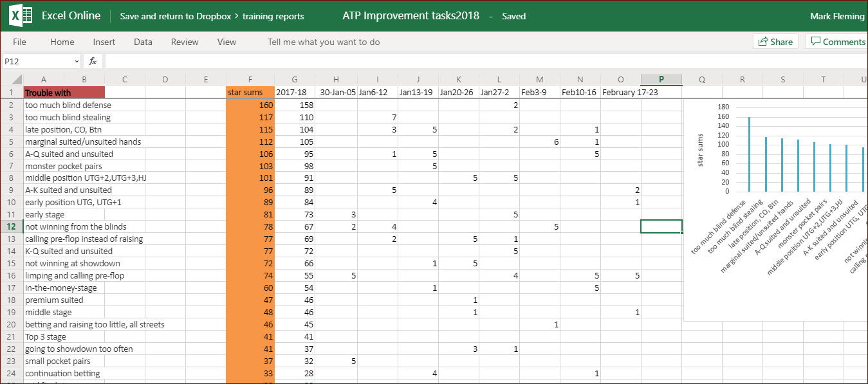Click the formula bar input
The image size is (868, 384).
[x=486, y=61]
